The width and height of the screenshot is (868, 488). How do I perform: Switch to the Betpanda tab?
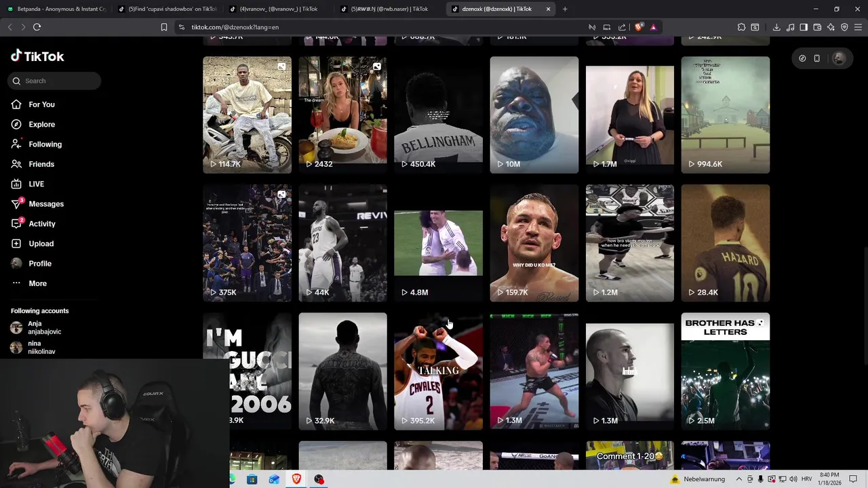(58, 9)
